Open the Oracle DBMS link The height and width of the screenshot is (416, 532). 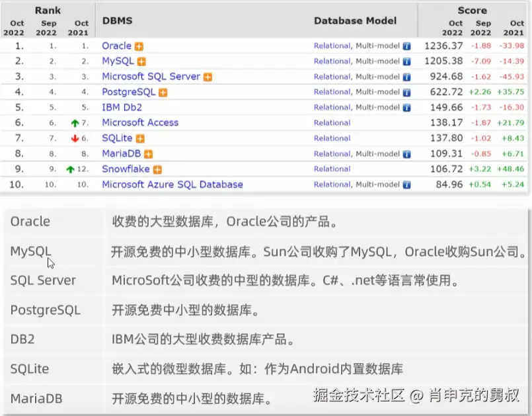tap(116, 46)
